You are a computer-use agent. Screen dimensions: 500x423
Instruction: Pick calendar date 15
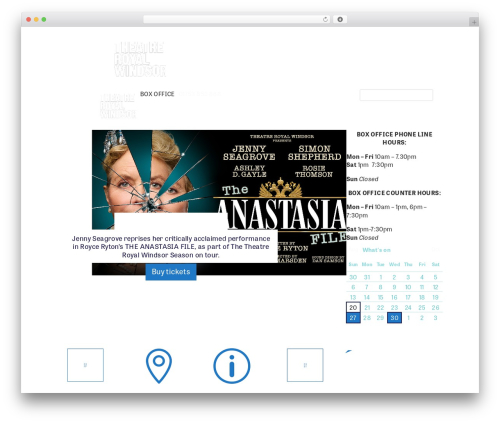click(x=380, y=297)
